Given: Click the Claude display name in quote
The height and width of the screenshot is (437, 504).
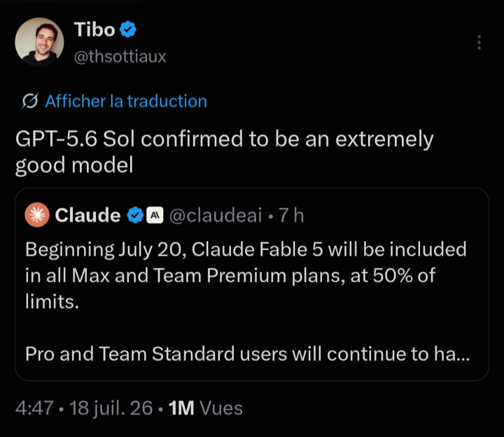Looking at the screenshot, I should pyautogui.click(x=87, y=215).
